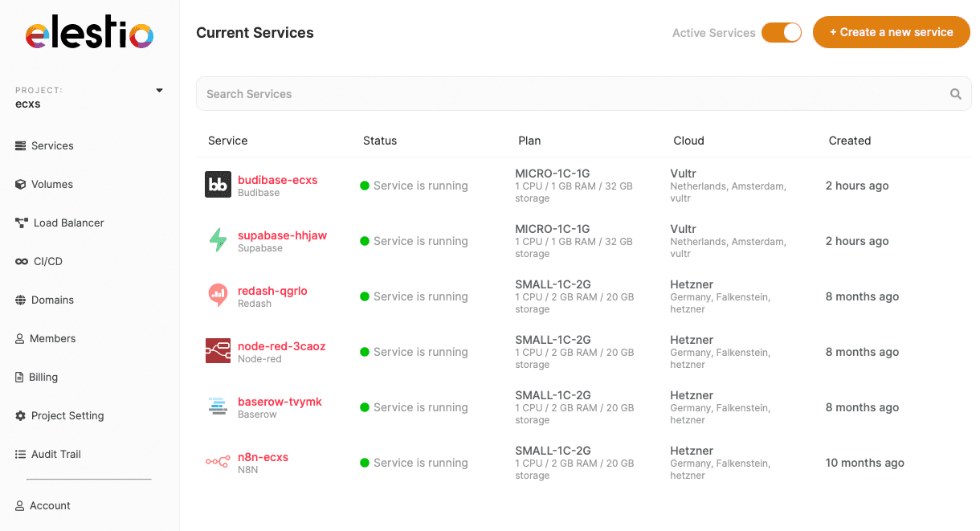
Task: Click Vultr cloud in supabase-hhjaw row
Action: pos(683,229)
